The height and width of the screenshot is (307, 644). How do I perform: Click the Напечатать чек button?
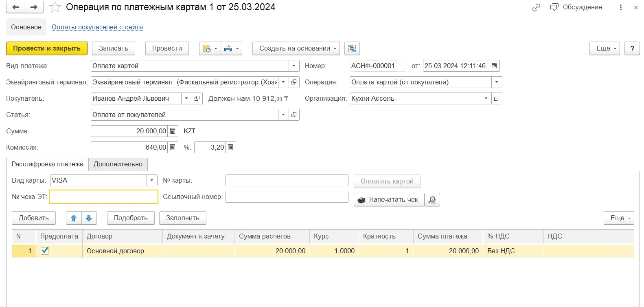point(389,200)
